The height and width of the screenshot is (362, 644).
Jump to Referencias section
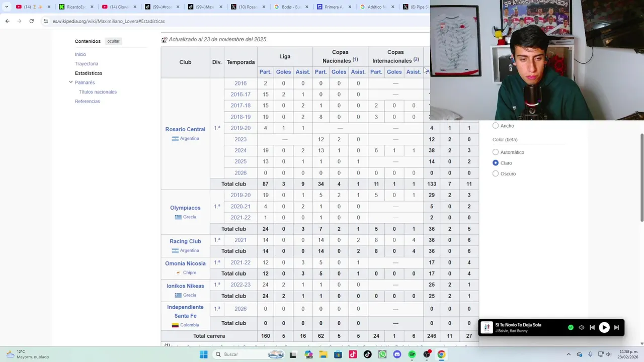tap(88, 101)
